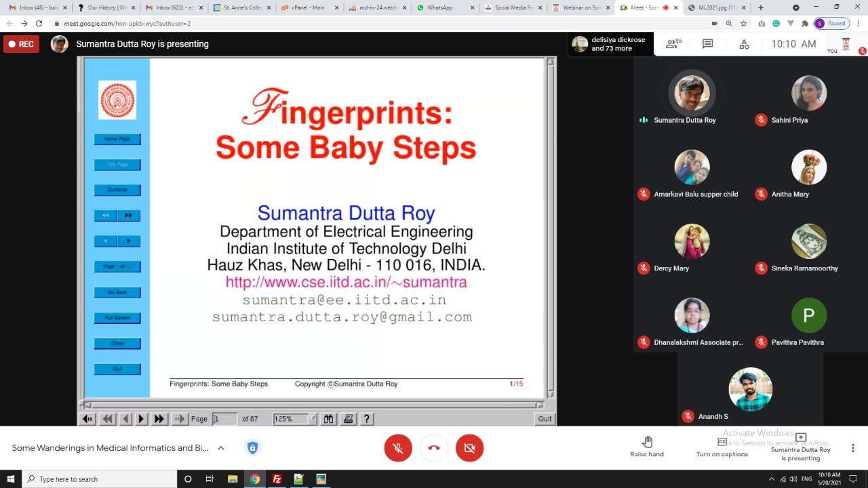This screenshot has width=868, height=488.
Task: Mute or unmute the microphone button
Action: pos(398,448)
